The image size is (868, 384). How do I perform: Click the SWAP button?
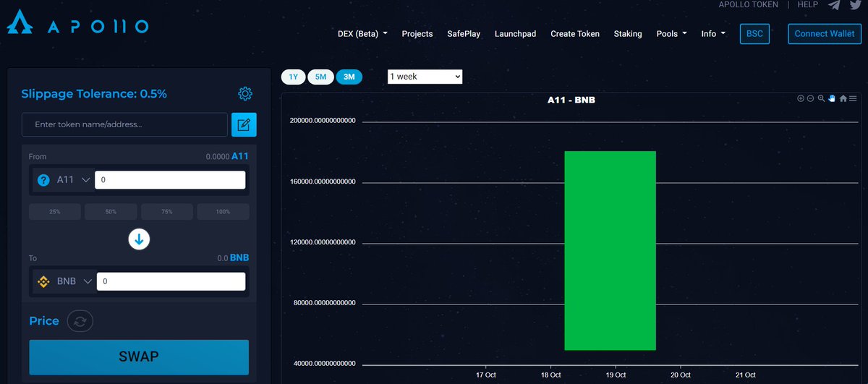(x=139, y=357)
